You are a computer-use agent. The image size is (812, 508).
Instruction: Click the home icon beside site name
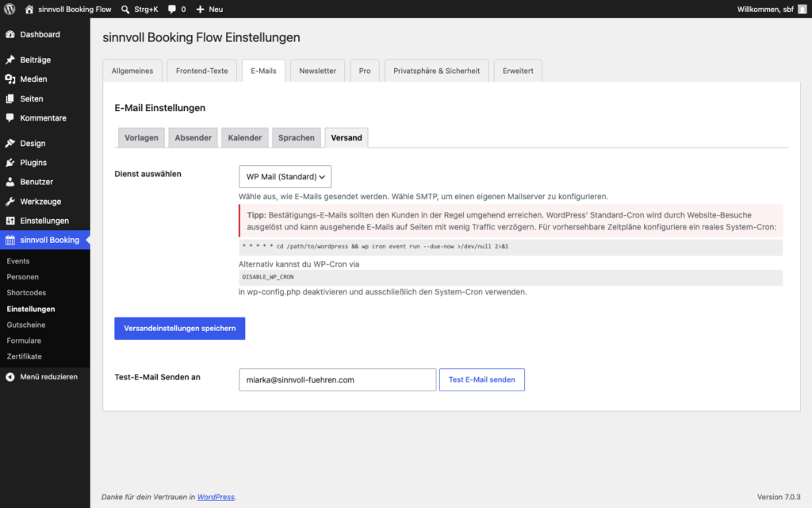29,10
